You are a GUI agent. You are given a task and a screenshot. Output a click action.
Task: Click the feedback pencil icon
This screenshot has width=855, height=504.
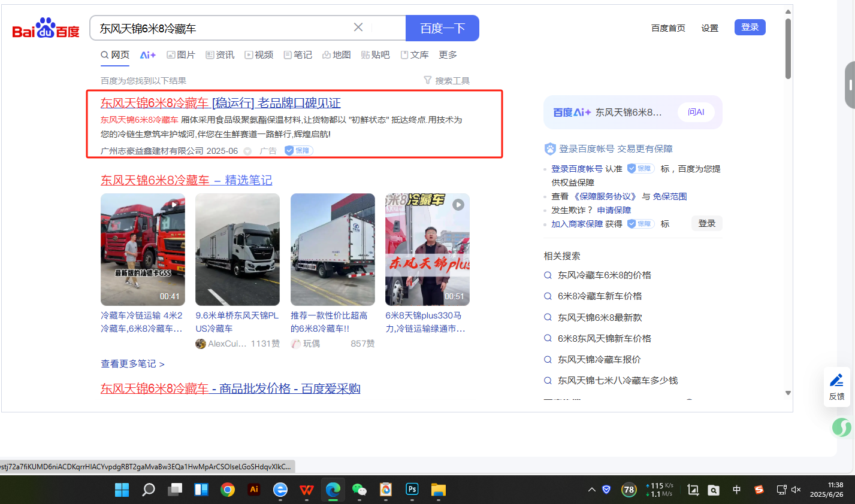(836, 380)
